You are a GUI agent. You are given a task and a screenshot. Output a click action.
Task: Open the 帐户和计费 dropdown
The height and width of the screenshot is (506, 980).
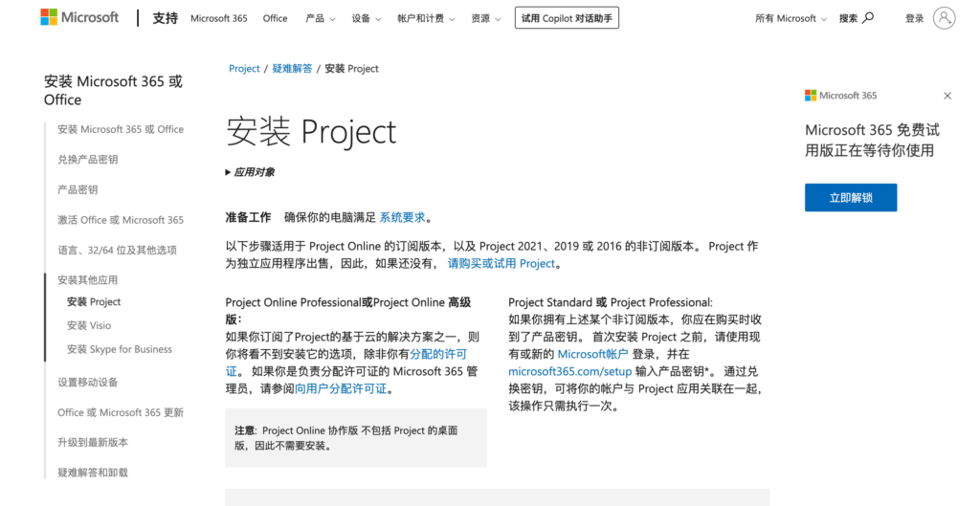[x=425, y=18]
